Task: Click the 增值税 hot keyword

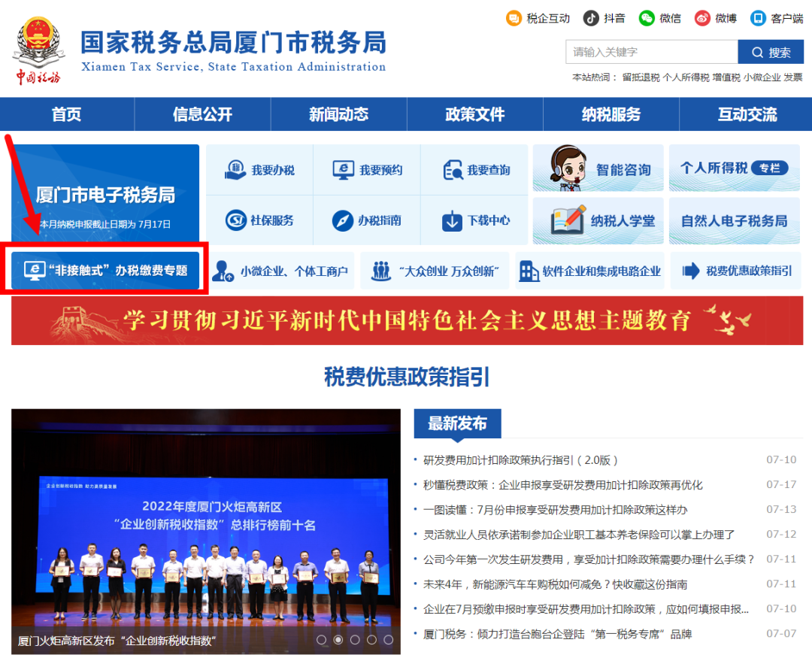Action: [x=726, y=77]
